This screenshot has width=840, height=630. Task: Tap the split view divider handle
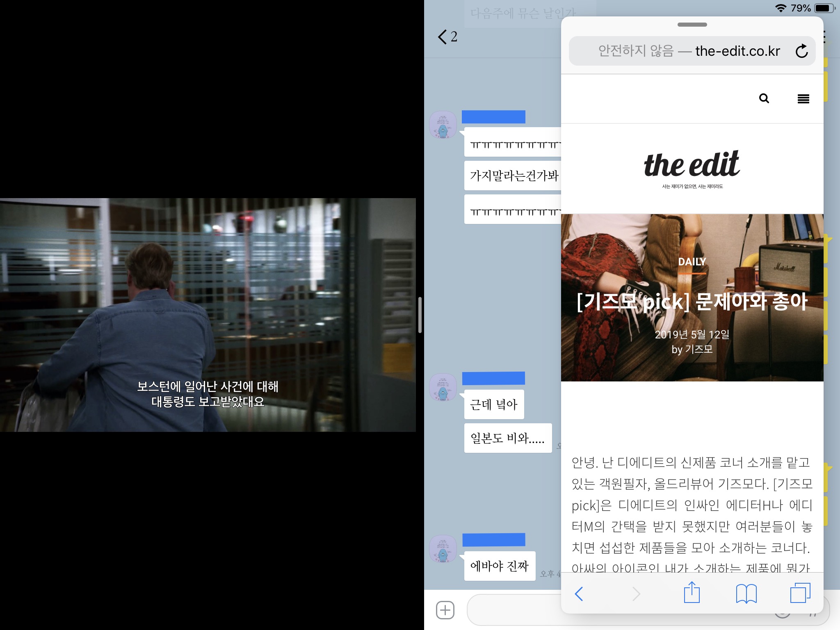coord(420,315)
